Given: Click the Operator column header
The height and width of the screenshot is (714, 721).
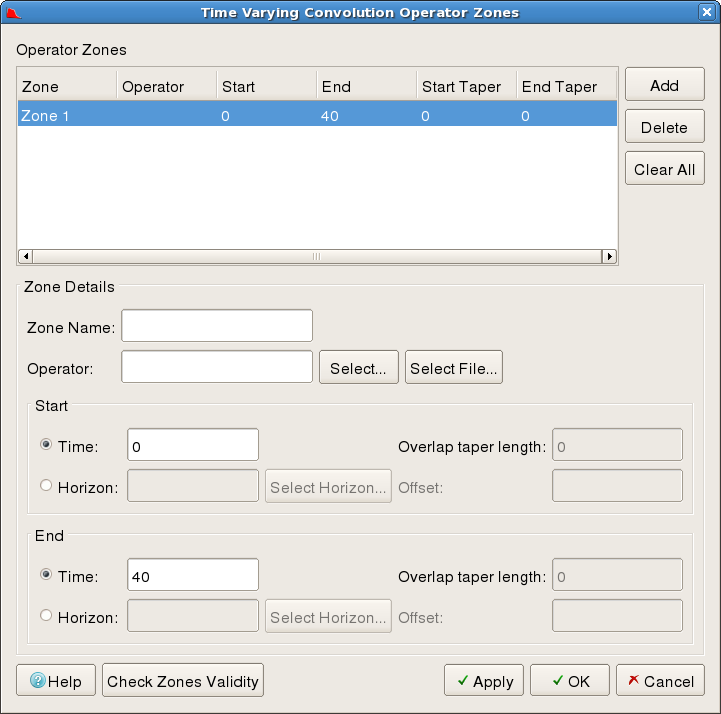Looking at the screenshot, I should (x=166, y=87).
